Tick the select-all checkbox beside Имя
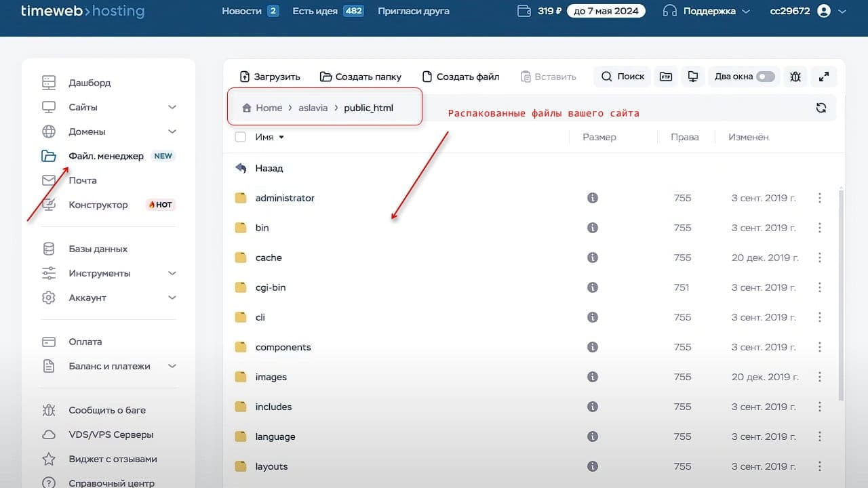868x488 pixels. [240, 137]
